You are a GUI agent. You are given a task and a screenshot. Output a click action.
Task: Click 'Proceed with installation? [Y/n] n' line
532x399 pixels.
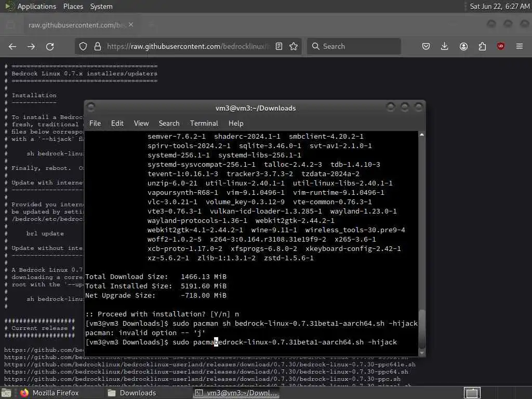click(162, 314)
